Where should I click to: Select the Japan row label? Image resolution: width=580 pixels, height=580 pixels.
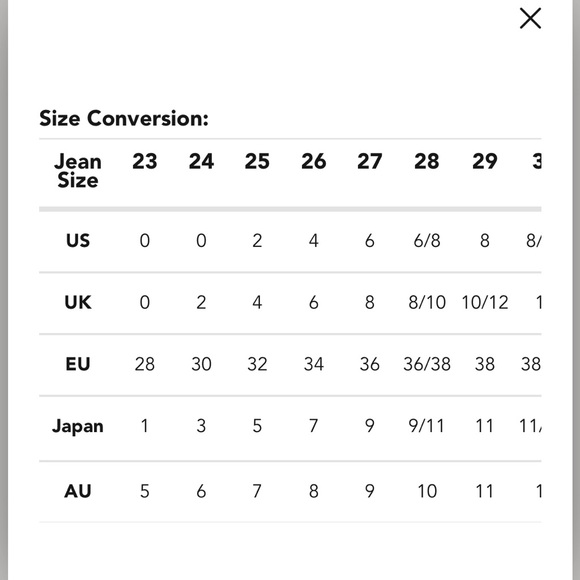[x=78, y=426]
